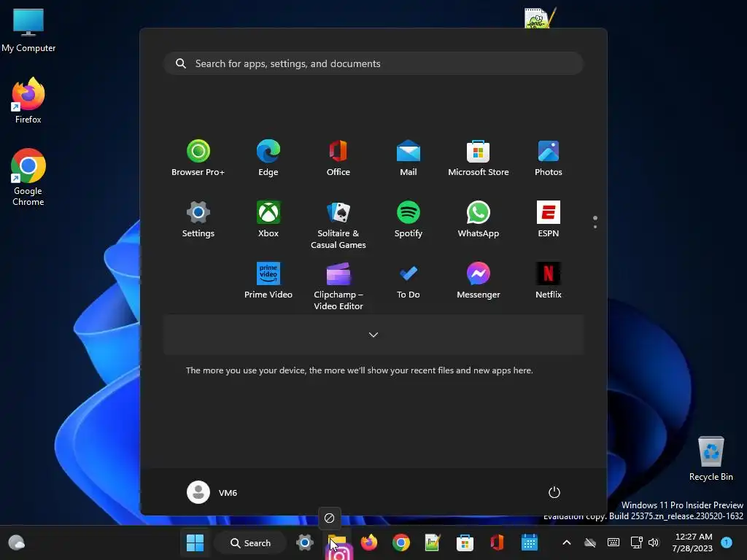The width and height of the screenshot is (747, 560).
Task: Open the clock showing 12:27 AM
Action: tap(693, 542)
